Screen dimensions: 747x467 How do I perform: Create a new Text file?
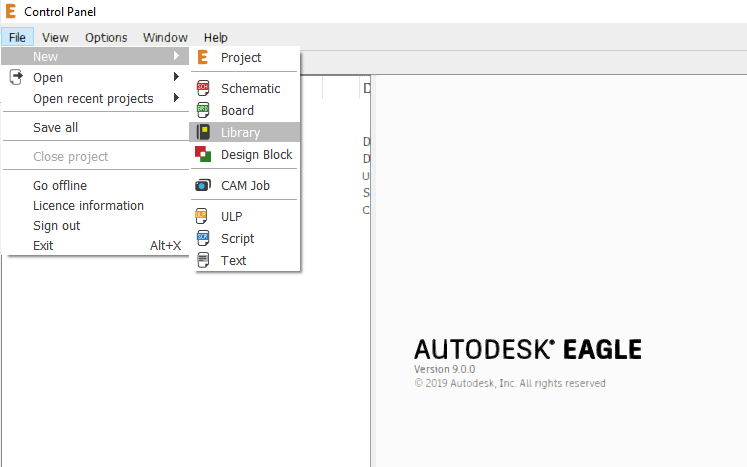point(245,260)
